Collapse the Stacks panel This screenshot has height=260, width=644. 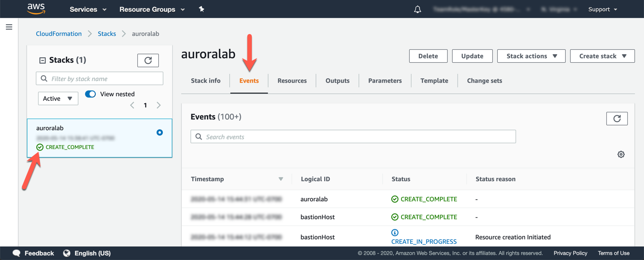tap(42, 60)
